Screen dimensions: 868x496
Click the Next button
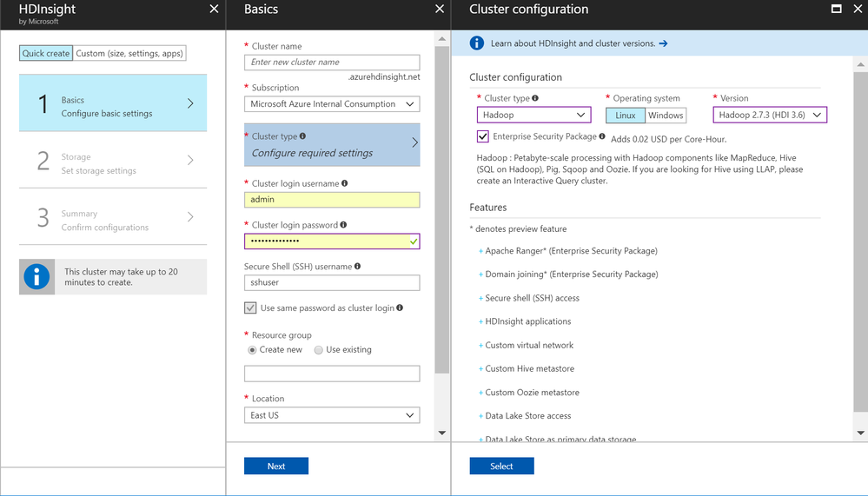tap(276, 466)
